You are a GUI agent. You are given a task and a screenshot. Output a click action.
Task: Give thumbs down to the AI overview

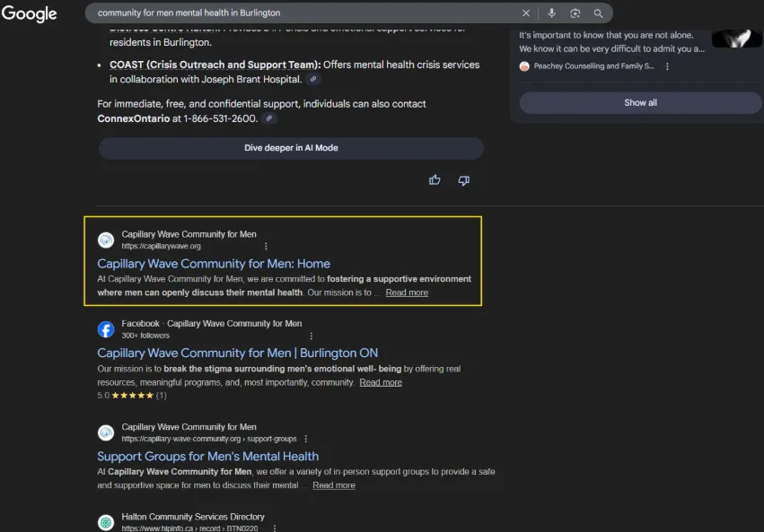pos(463,180)
